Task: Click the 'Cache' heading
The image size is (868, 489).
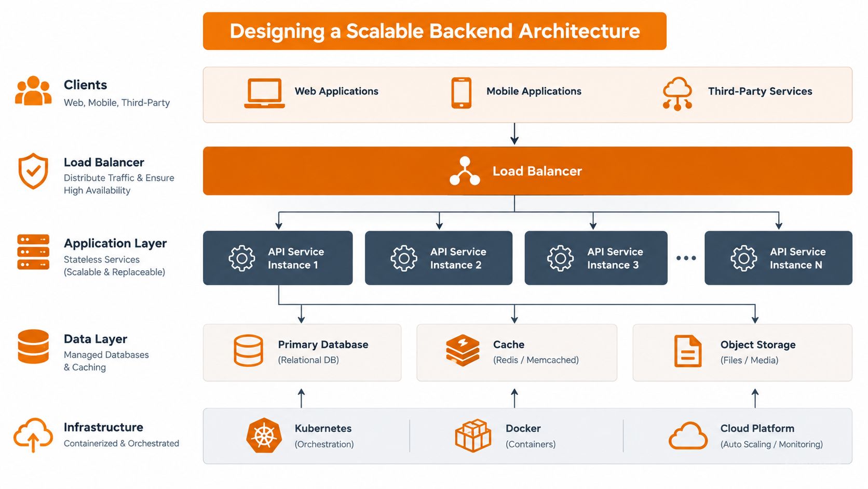Action: [x=509, y=345]
